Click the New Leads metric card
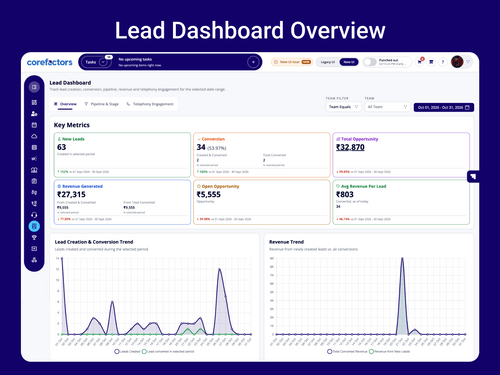The height and width of the screenshot is (375, 500). point(122,155)
